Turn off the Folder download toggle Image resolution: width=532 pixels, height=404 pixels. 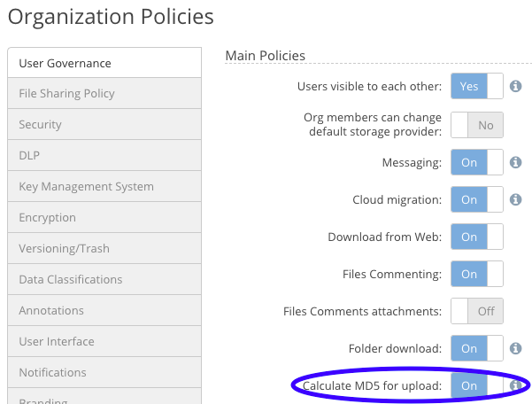pyautogui.click(x=477, y=348)
